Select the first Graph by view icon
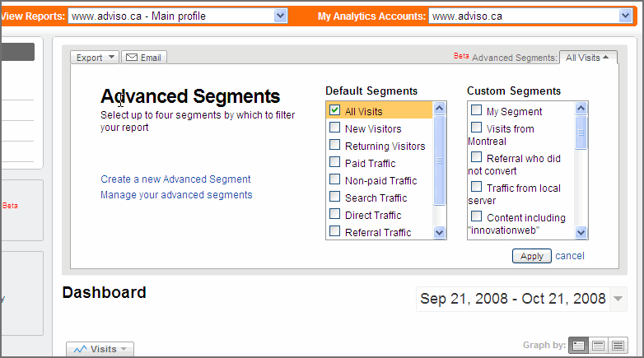Image resolution: width=644 pixels, height=358 pixels. [x=579, y=346]
